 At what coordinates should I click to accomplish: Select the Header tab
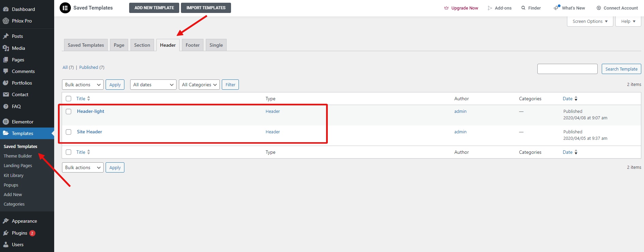coord(168,45)
